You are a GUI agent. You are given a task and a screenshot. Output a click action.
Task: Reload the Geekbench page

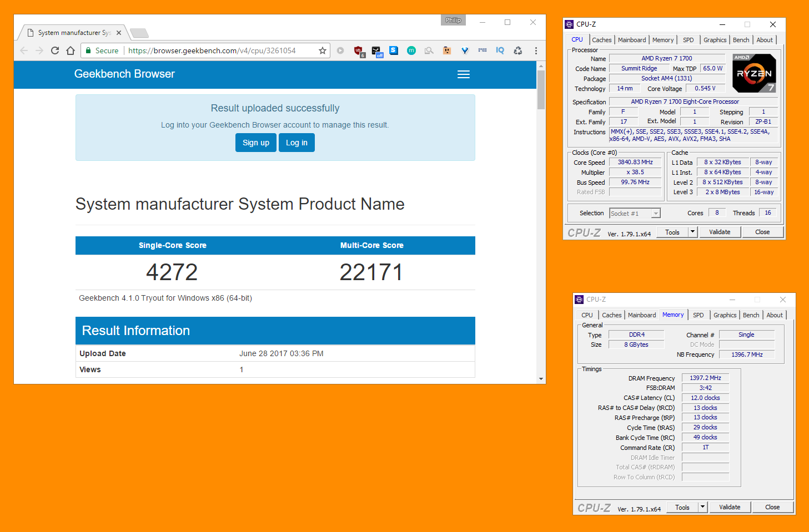[x=54, y=50]
